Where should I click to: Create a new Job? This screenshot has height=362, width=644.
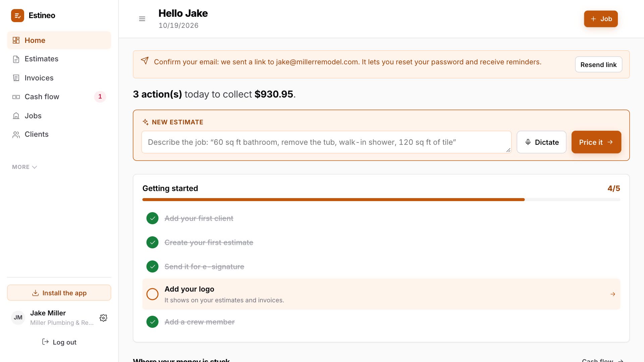pyautogui.click(x=601, y=19)
